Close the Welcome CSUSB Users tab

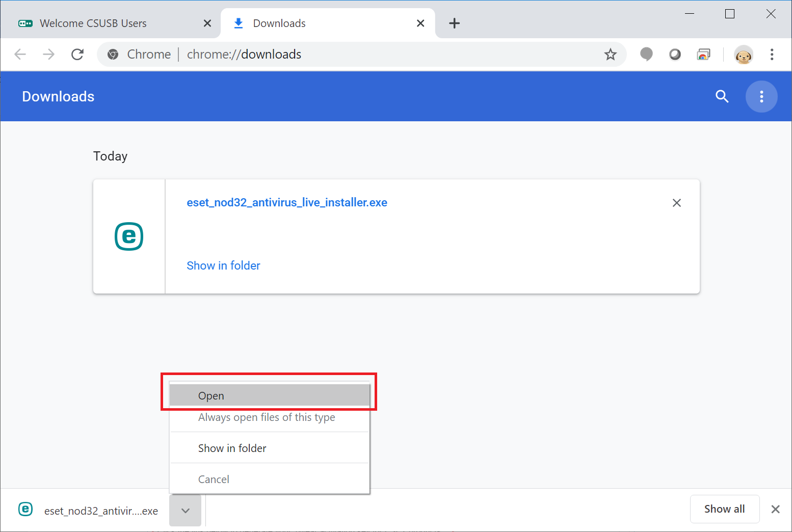(x=207, y=23)
